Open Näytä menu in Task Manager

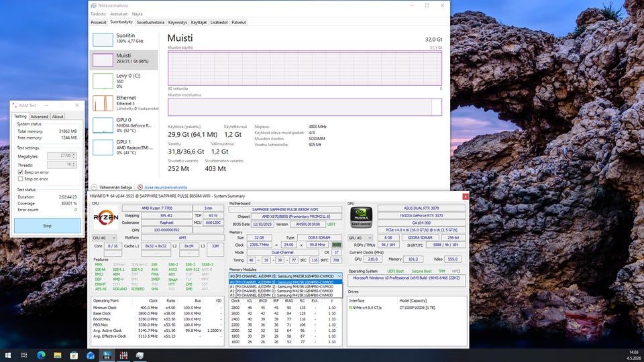(x=137, y=14)
